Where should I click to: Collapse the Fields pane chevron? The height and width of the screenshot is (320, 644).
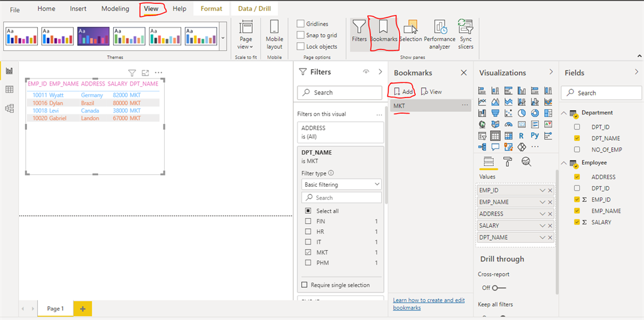click(x=636, y=72)
